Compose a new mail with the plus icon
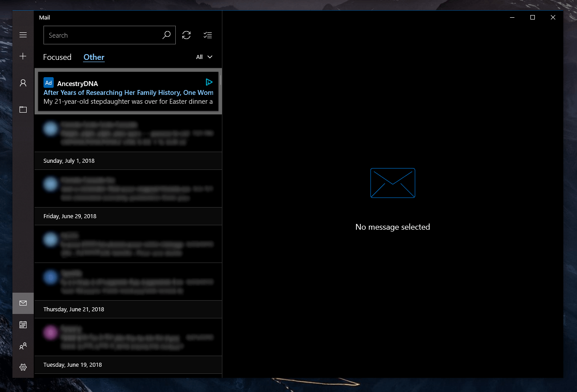577x392 pixels. click(x=23, y=56)
